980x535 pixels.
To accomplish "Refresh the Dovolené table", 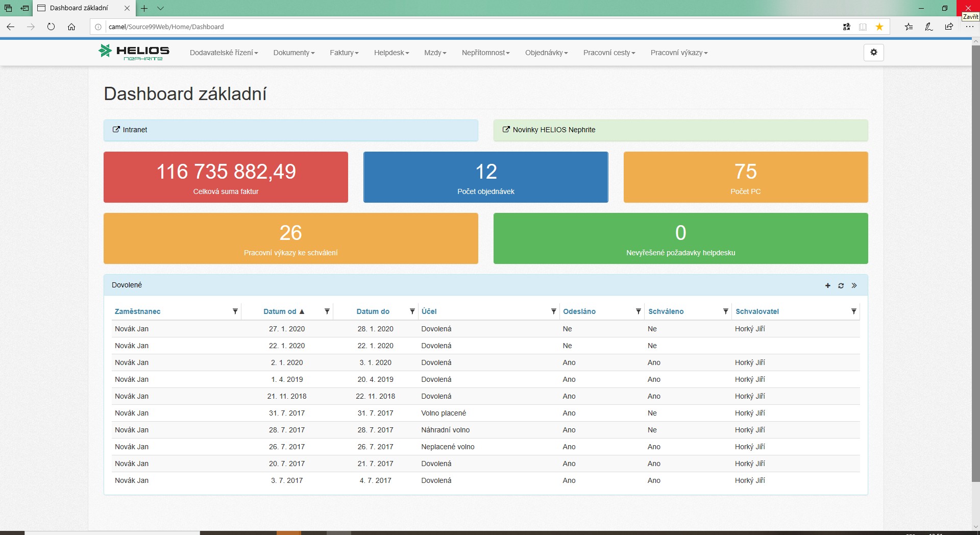I will (x=841, y=286).
